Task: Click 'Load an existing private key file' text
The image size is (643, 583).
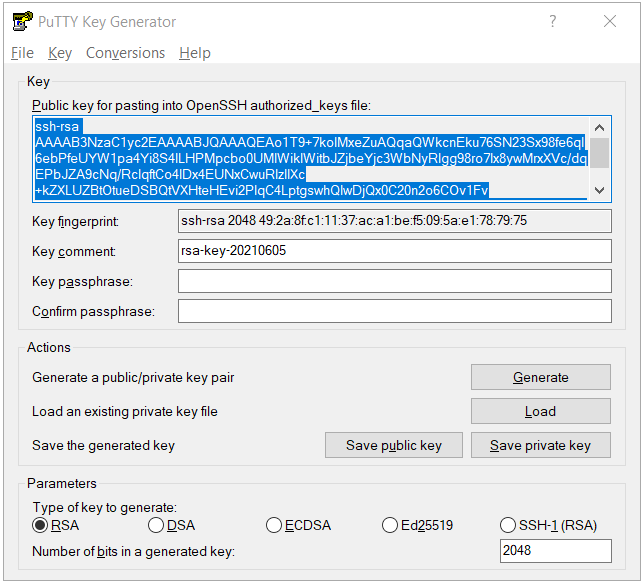Action: [125, 411]
